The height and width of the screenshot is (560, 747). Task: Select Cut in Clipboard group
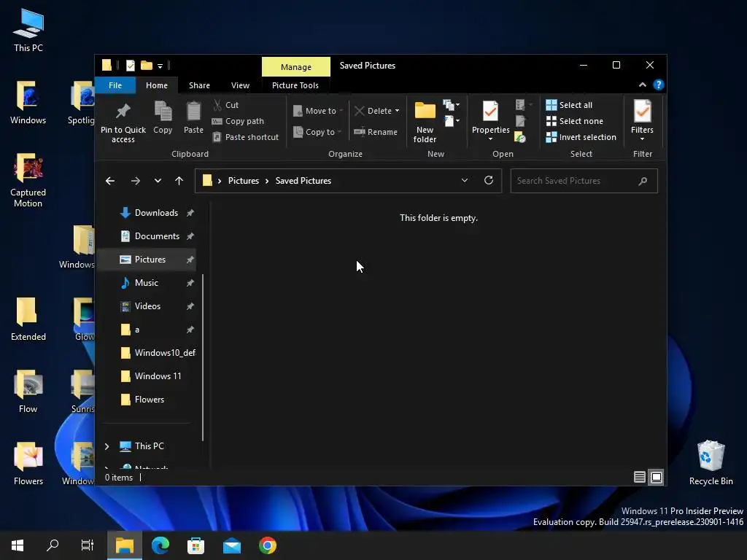tap(225, 105)
